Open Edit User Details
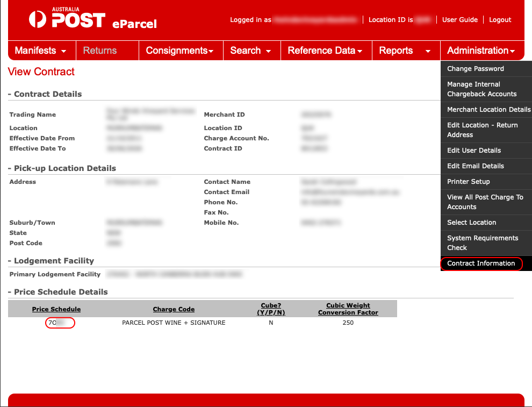Screen dimensions: 532x407 (x=486, y=151)
